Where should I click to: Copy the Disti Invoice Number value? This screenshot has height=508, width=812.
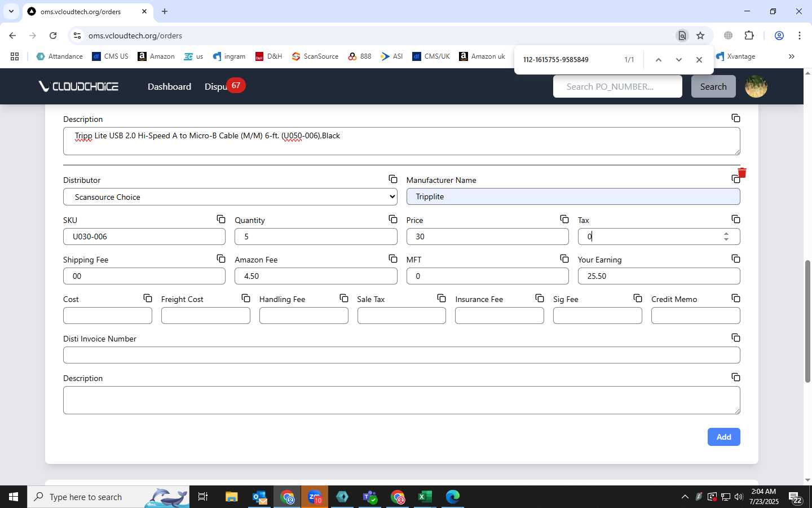click(736, 338)
